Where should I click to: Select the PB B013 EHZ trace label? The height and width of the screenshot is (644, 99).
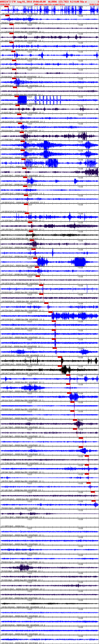pos(23,149)
